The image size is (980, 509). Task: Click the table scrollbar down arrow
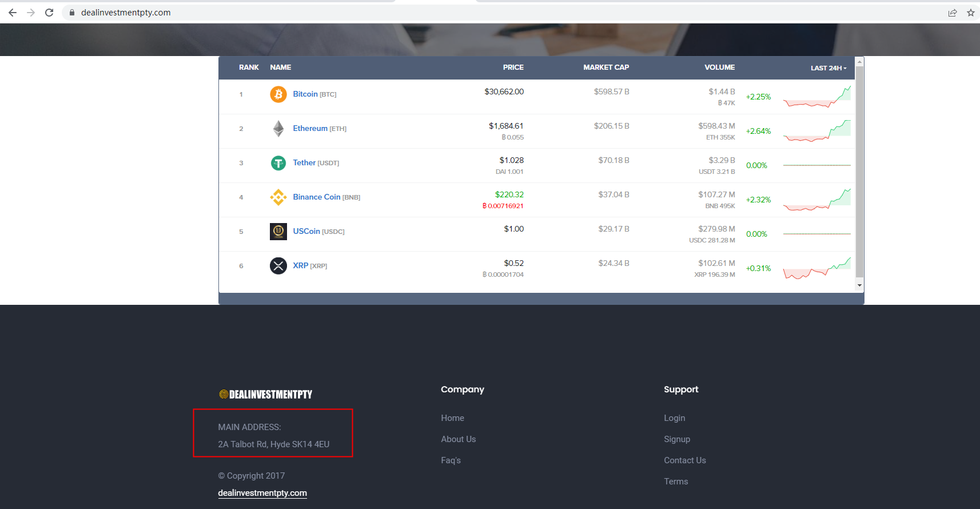859,285
